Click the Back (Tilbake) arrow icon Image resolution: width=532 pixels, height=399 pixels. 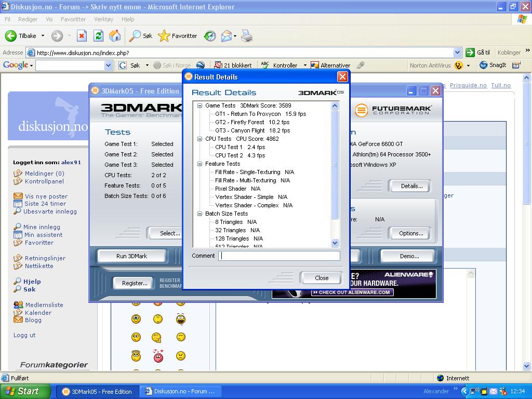(10, 36)
